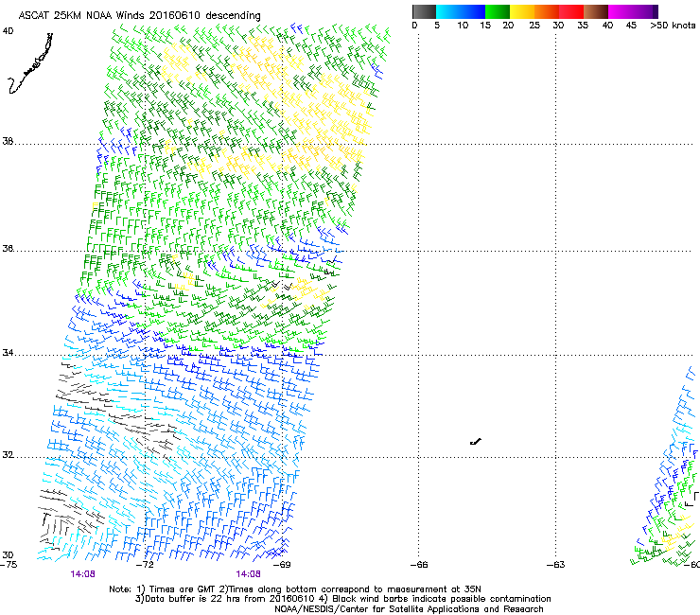This screenshot has height=615, width=700.
Task: Click the 'Data buffer is 22 hrs' note line
Action: [342, 599]
